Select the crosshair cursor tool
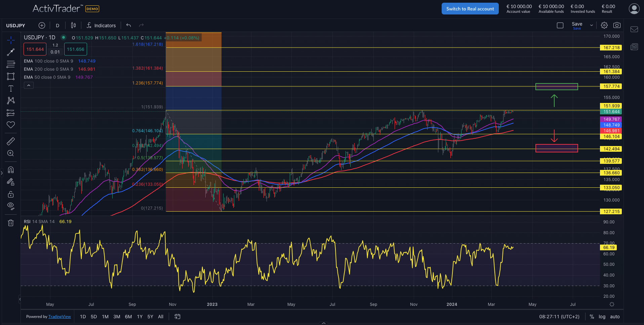Viewport: 644px width, 325px height. pyautogui.click(x=11, y=40)
